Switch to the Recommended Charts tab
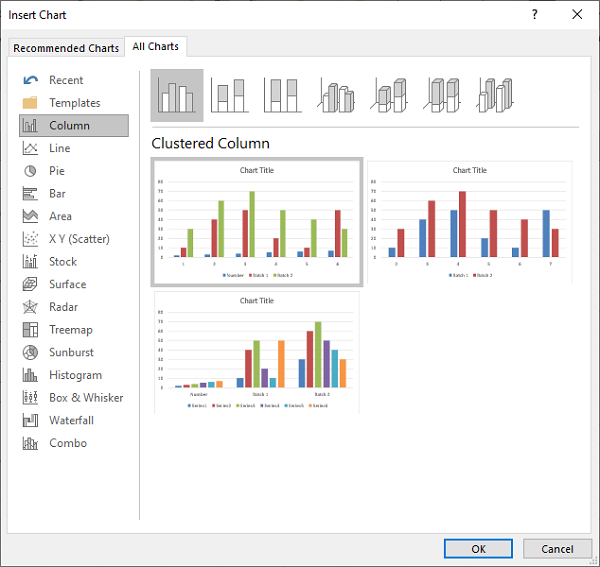 (x=66, y=48)
